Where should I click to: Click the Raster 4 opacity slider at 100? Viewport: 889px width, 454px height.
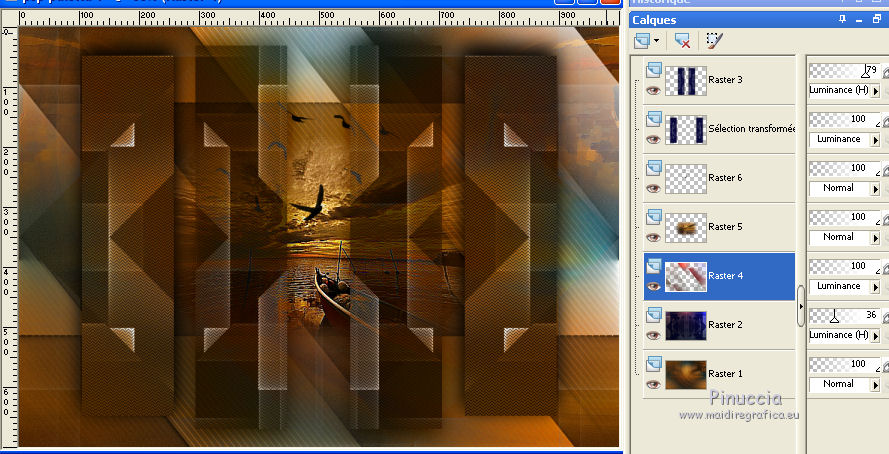pos(844,266)
